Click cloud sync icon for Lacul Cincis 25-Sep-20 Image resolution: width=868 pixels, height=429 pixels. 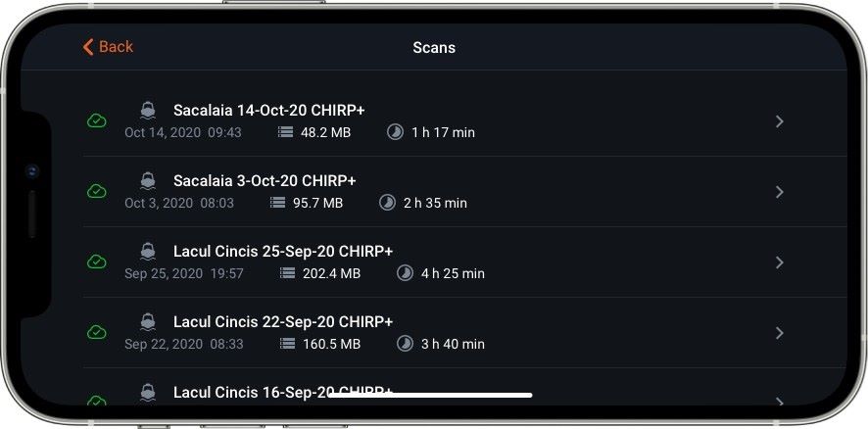click(97, 262)
